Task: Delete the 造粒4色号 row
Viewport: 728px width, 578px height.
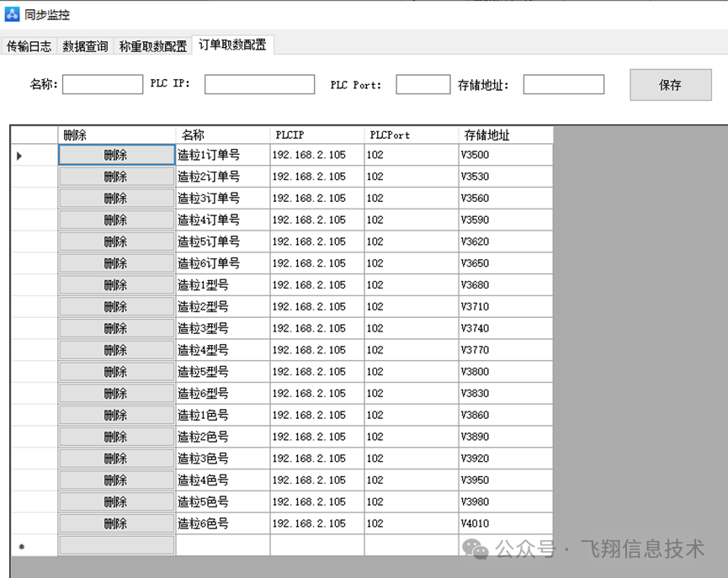Action: pos(116,480)
